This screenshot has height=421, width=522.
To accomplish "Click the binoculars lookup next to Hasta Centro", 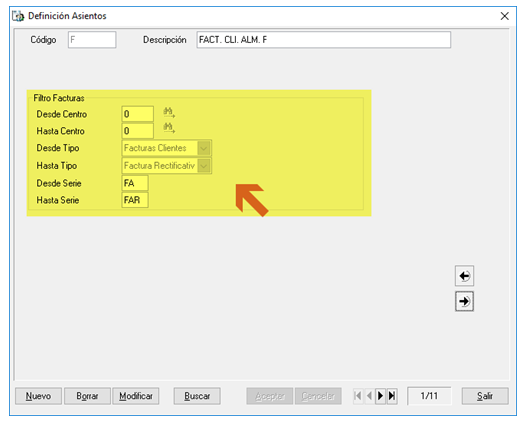I will tap(169, 128).
